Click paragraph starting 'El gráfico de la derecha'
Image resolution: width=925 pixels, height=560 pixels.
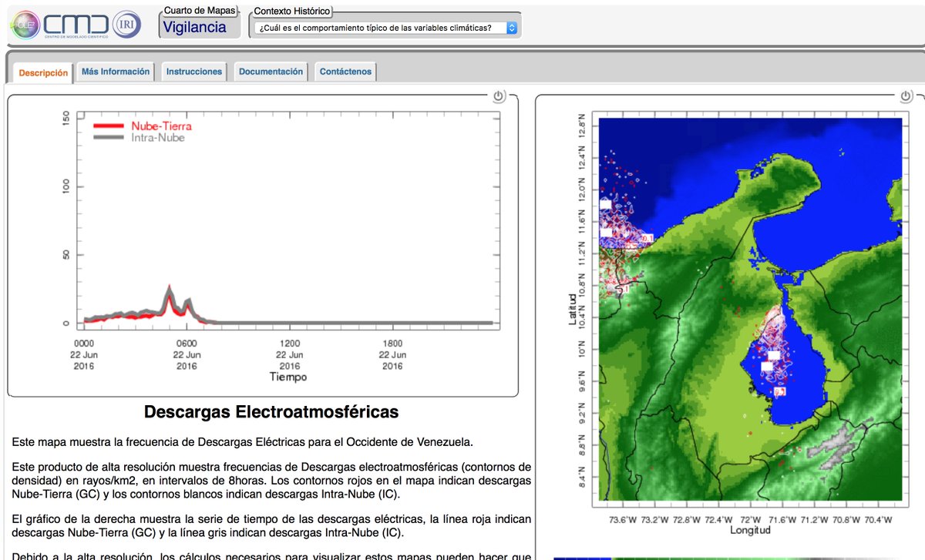click(x=271, y=526)
